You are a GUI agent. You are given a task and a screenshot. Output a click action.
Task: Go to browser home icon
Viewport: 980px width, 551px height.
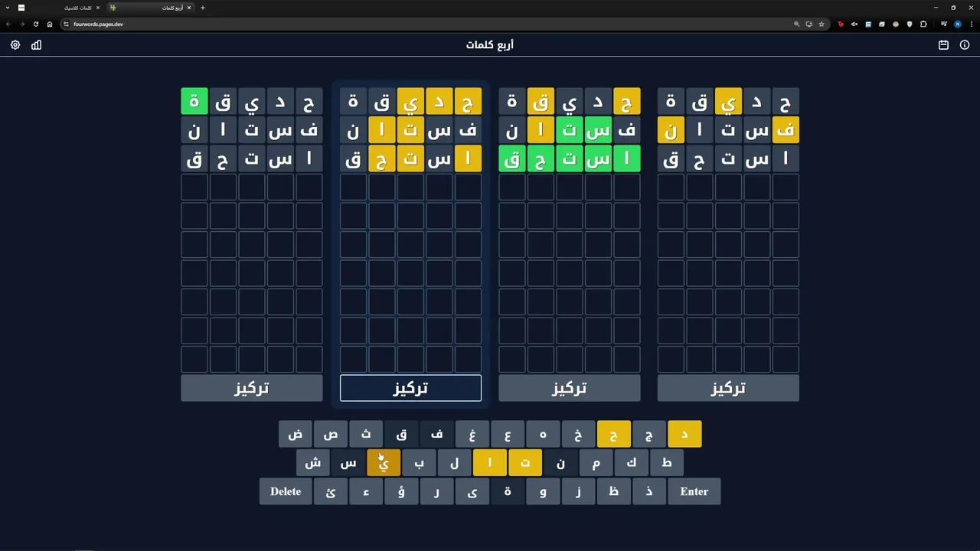(x=50, y=24)
